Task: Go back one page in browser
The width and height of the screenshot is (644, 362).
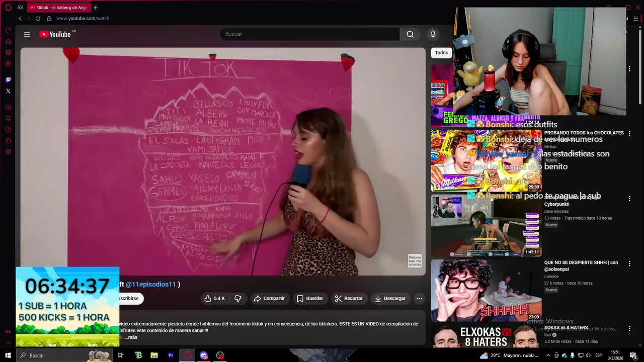Action: [20, 19]
